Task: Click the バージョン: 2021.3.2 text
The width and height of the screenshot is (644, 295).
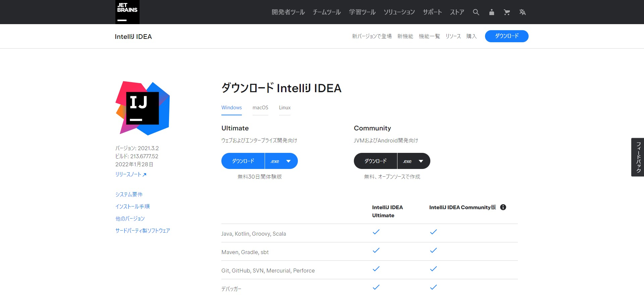Action: [137, 148]
